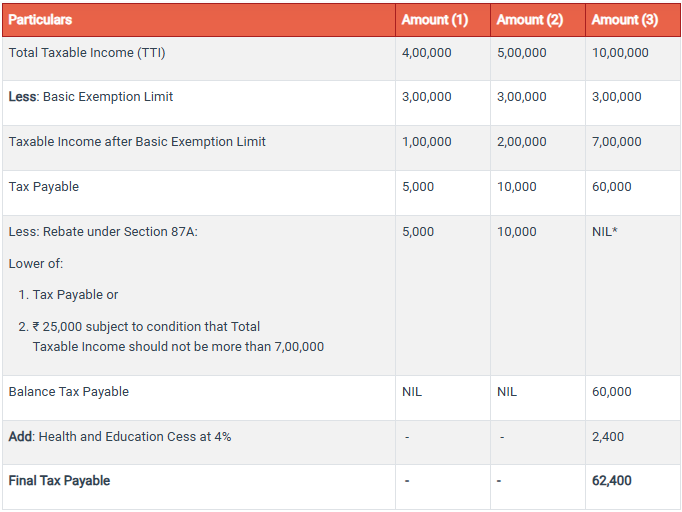Image resolution: width=682 pixels, height=512 pixels.
Task: Select the 60,000 value in Tax Payable row
Action: pyautogui.click(x=611, y=187)
